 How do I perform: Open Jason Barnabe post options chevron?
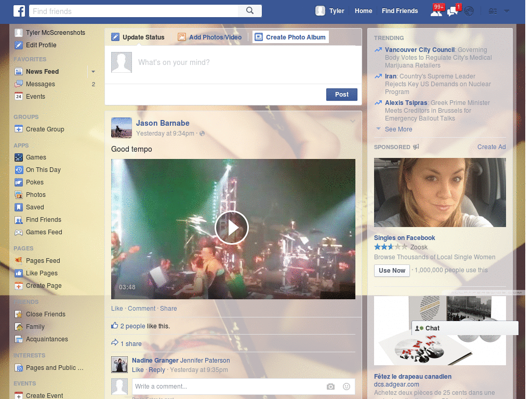(x=353, y=121)
